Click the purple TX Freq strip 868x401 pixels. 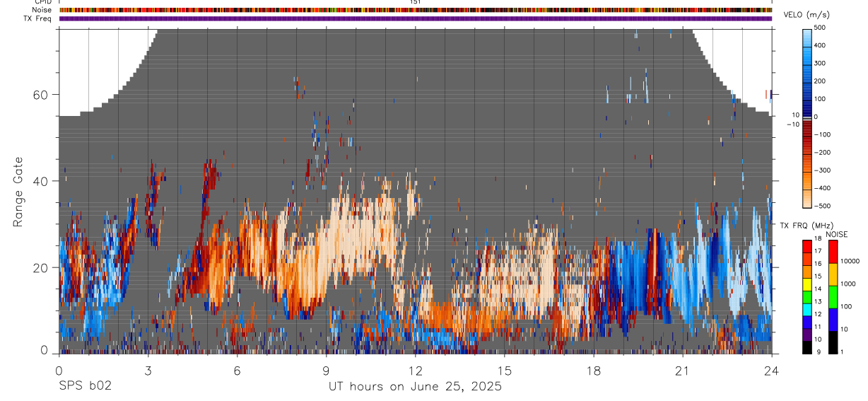click(416, 18)
